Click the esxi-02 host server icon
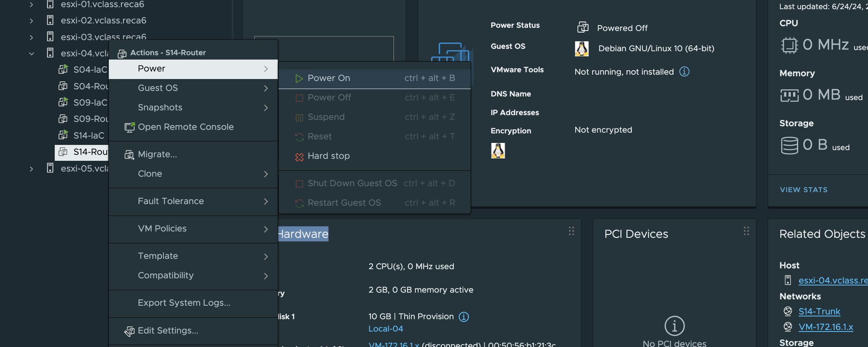 click(x=50, y=20)
